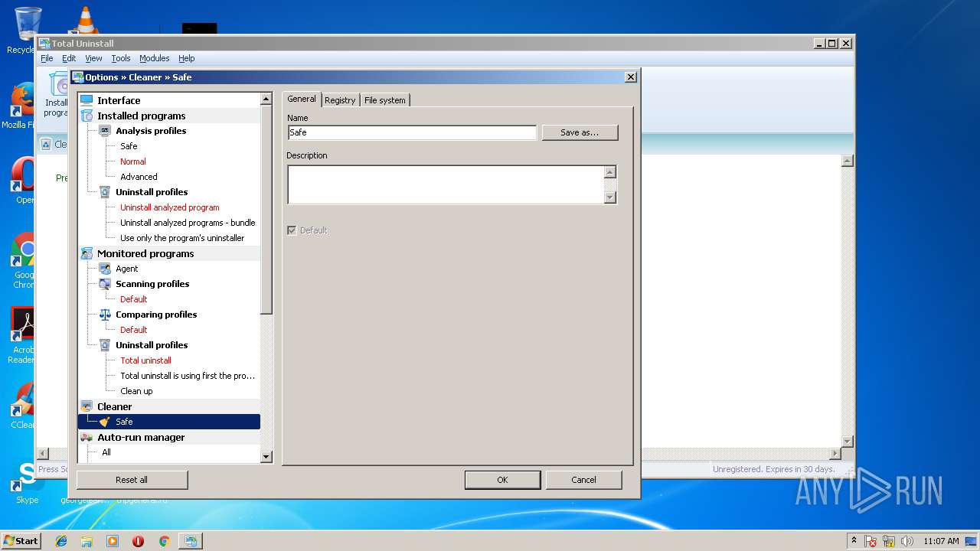Click the taskbar clock showing 11:07 AM
This screenshot has width=980, height=551.
click(x=941, y=541)
